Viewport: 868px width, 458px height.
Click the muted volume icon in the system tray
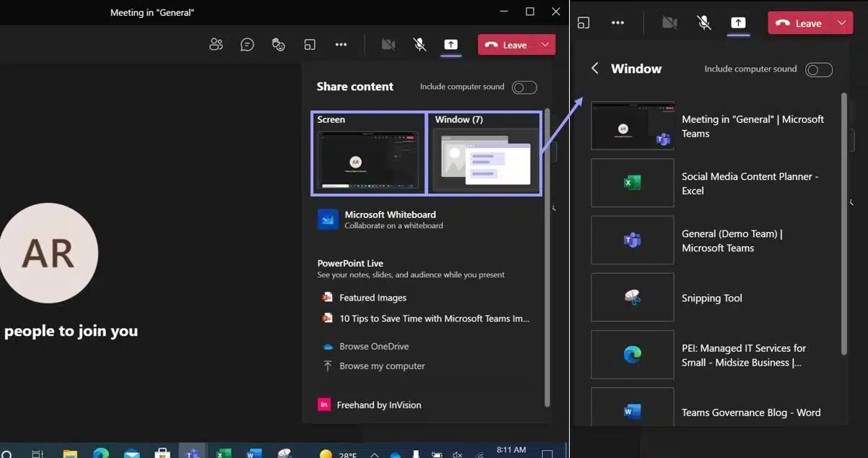click(457, 455)
